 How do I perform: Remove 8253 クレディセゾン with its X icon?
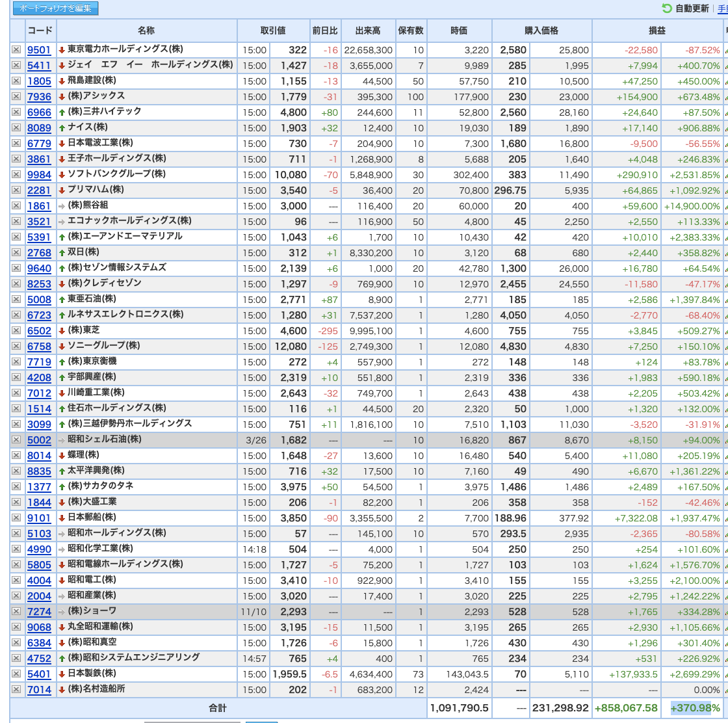point(16,283)
